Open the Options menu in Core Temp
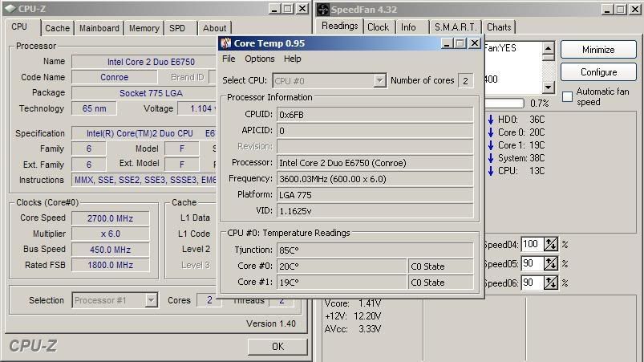Screen dimensions: 644x362 [260, 59]
